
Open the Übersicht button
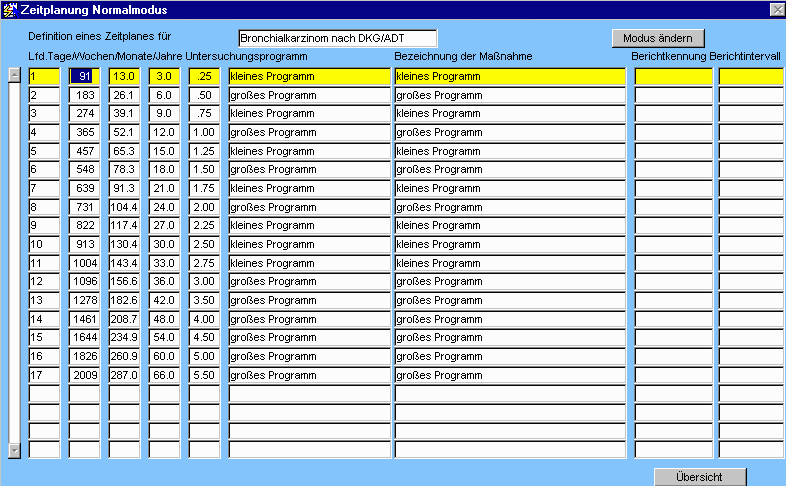[x=700, y=477]
